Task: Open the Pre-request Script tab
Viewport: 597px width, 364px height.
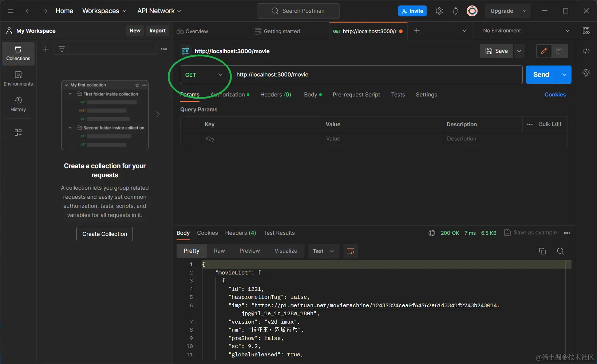Action: pyautogui.click(x=356, y=95)
